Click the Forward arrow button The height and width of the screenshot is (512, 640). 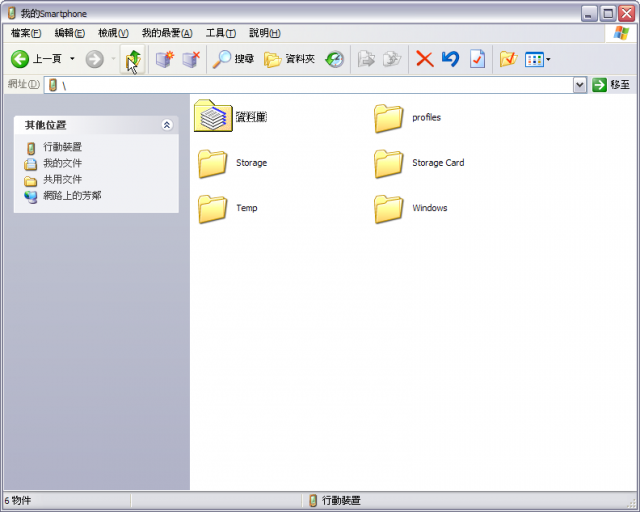coord(94,59)
